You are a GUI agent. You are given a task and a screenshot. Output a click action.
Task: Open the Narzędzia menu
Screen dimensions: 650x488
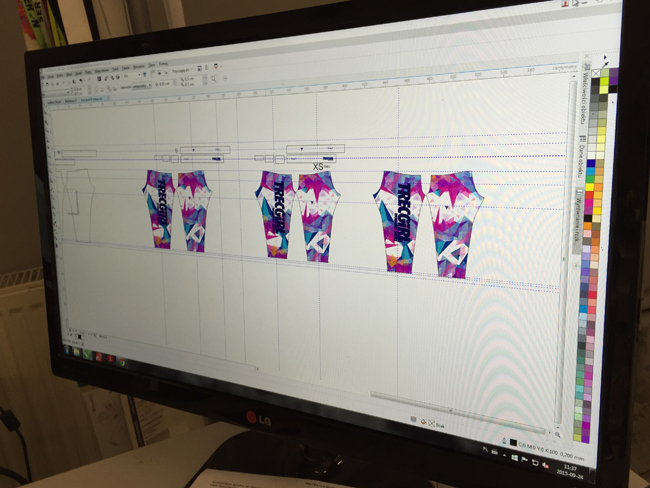(139, 67)
